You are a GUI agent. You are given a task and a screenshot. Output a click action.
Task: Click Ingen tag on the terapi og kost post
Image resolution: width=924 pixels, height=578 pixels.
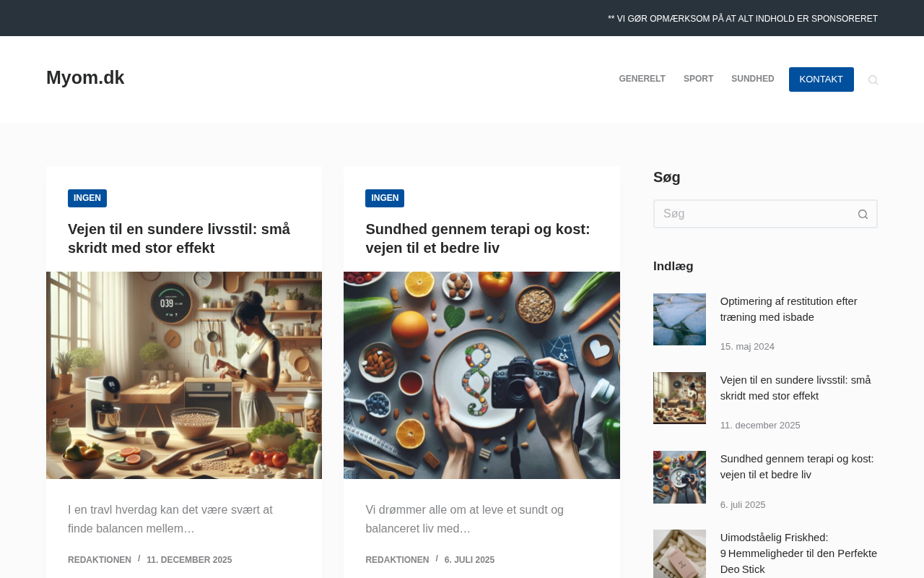click(x=385, y=198)
